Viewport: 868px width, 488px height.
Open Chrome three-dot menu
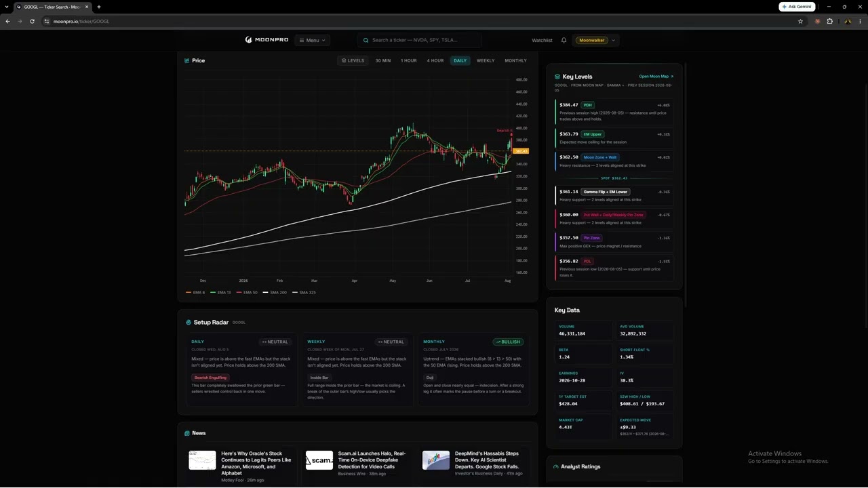[860, 21]
